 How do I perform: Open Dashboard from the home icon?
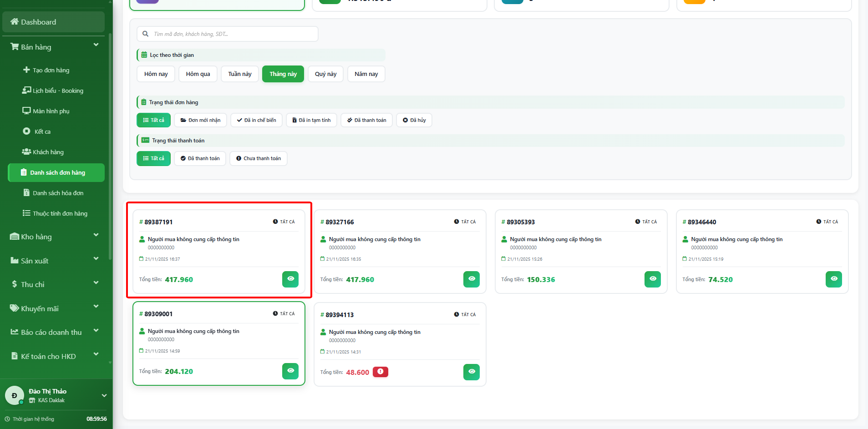15,22
